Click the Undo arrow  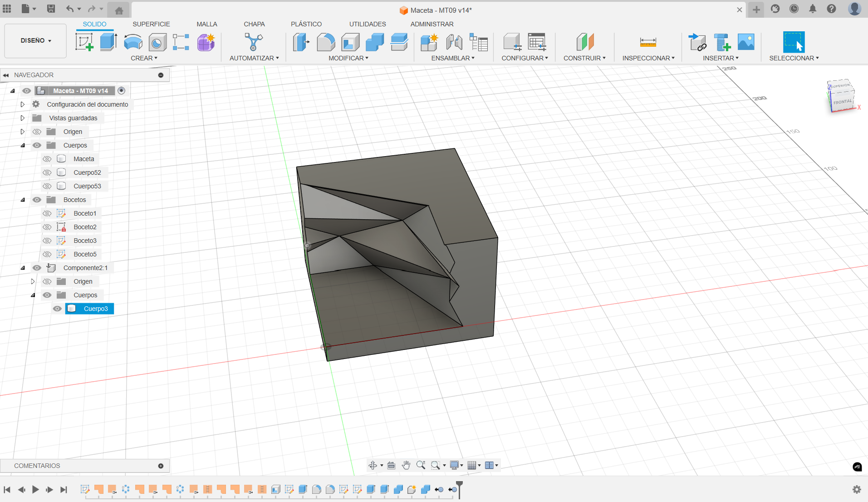point(69,9)
